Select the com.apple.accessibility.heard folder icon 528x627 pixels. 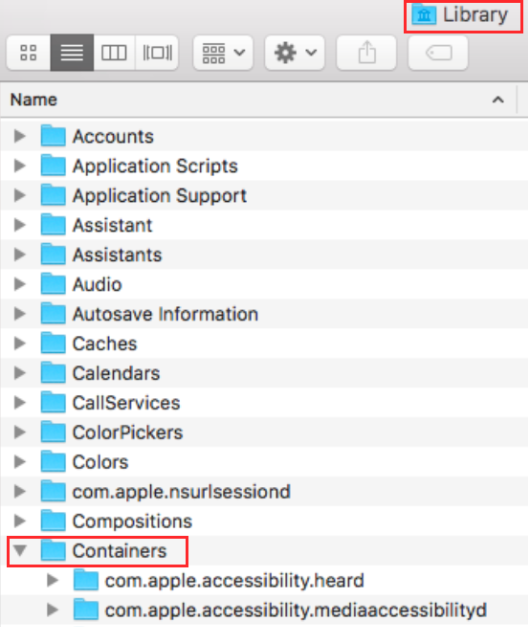pos(86,580)
